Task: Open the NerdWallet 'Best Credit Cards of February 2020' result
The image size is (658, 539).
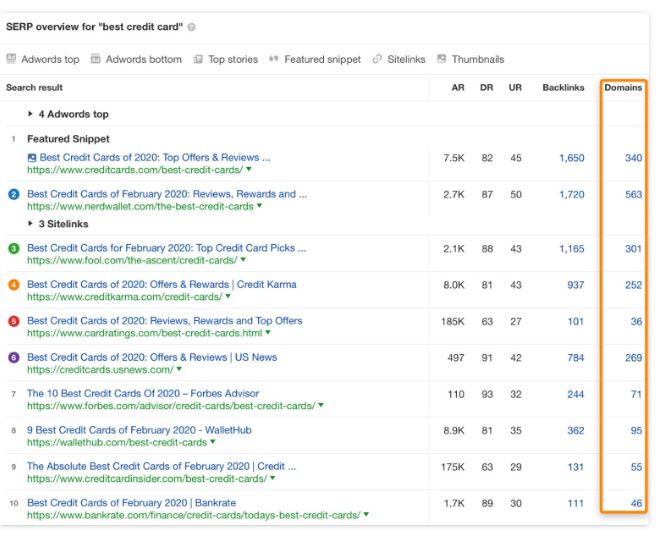Action: (167, 194)
